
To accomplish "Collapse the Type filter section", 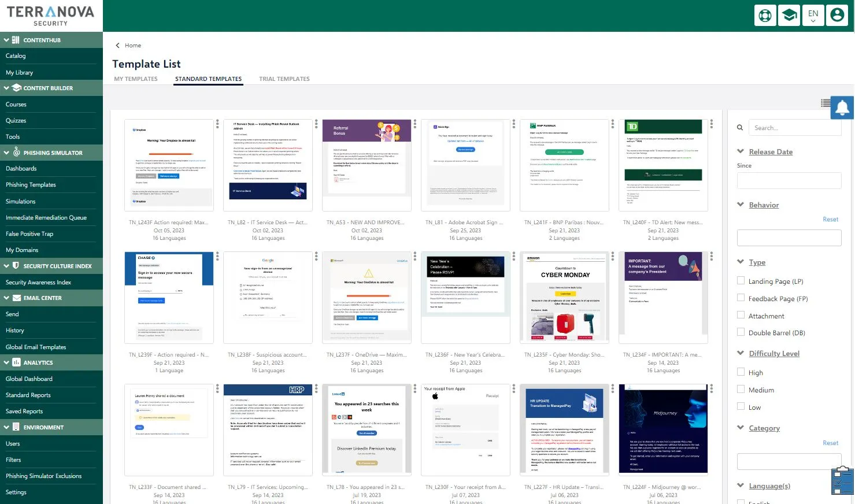I will click(x=741, y=262).
